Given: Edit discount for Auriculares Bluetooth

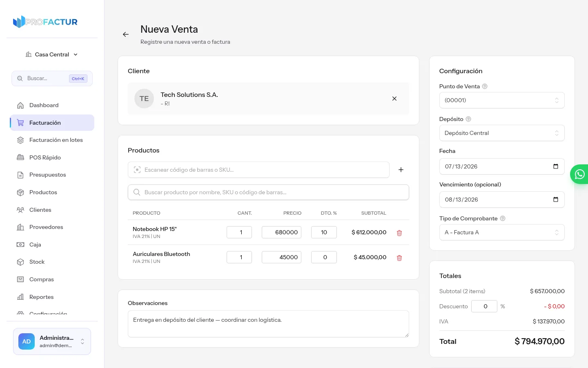Looking at the screenshot, I should click(324, 257).
